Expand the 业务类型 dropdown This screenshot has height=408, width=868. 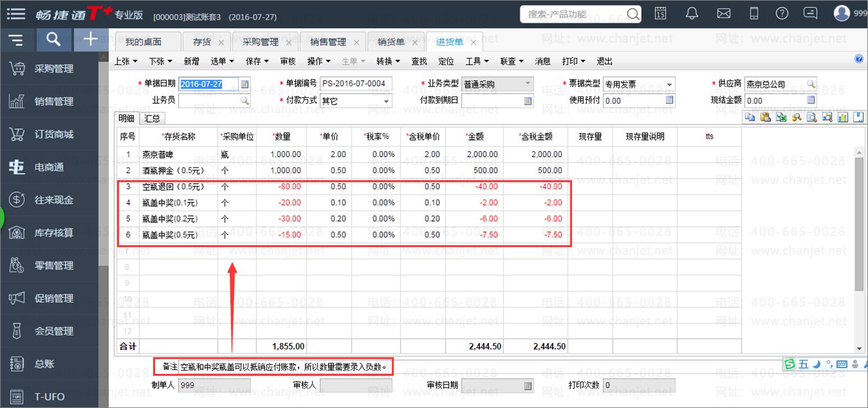(528, 84)
